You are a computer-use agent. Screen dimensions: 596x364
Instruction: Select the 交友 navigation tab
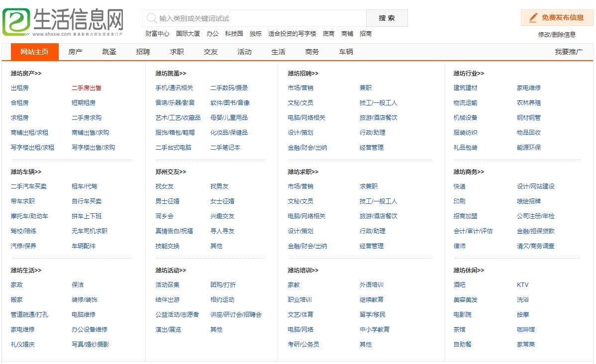[x=210, y=52]
